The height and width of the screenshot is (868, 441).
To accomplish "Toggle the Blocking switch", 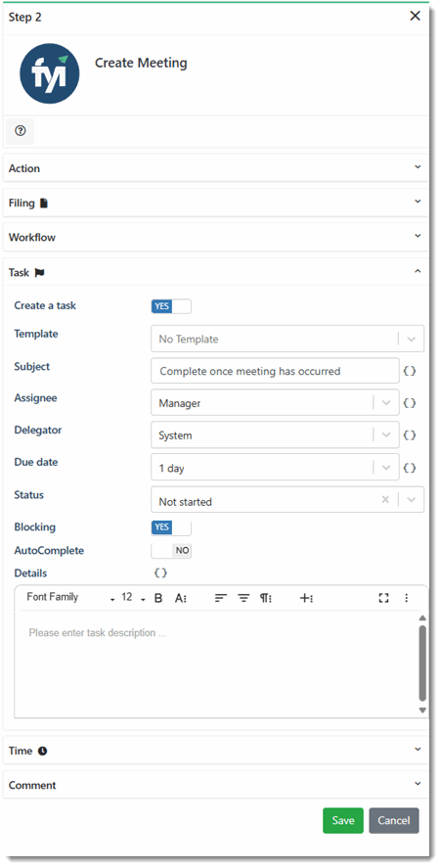I will tap(171, 527).
